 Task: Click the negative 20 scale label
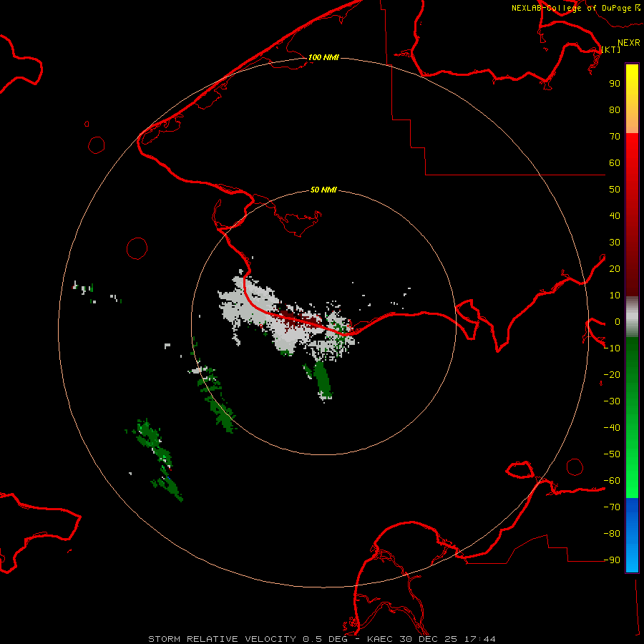[612, 375]
